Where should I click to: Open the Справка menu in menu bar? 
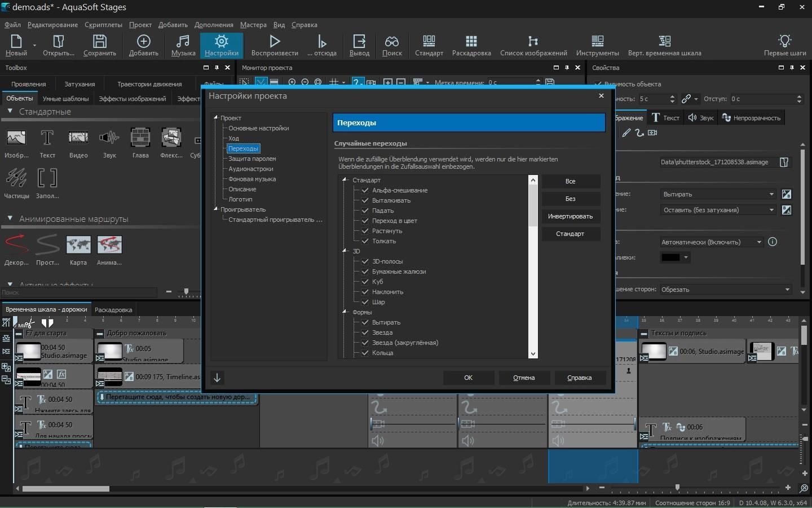point(304,25)
